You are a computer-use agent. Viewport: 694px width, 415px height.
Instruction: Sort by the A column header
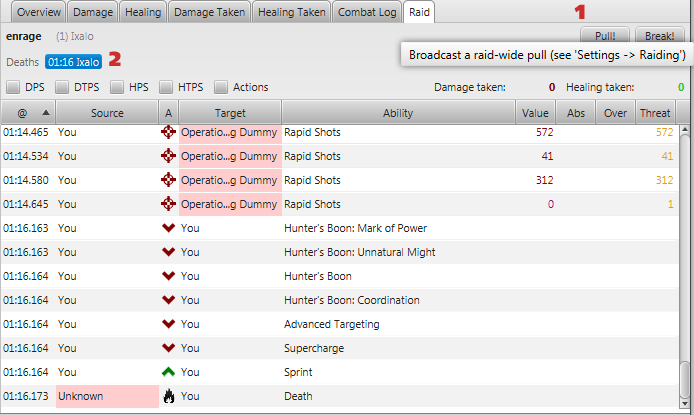(x=168, y=113)
